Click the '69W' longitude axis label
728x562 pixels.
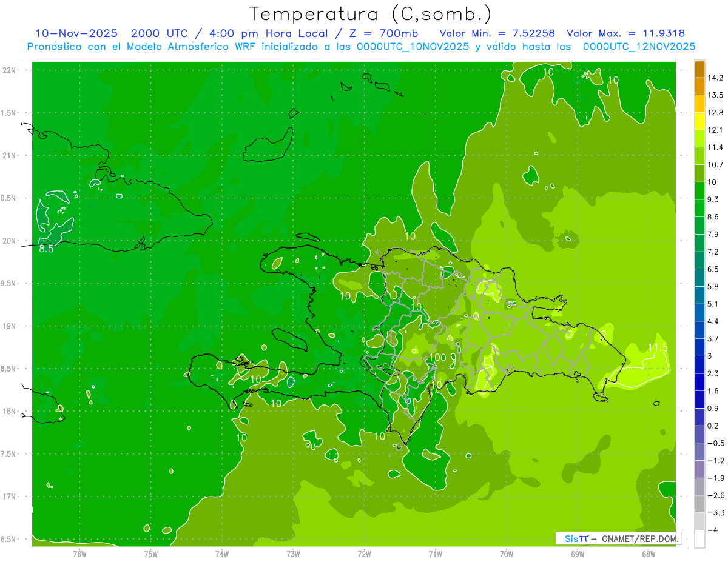coord(577,554)
